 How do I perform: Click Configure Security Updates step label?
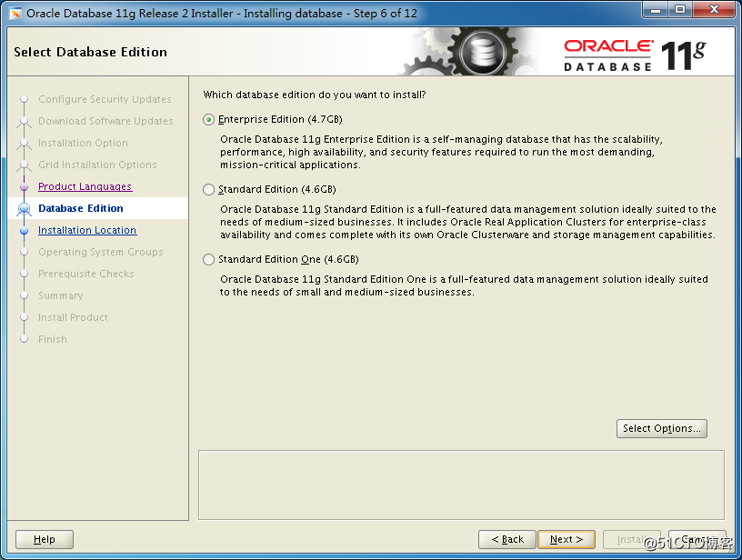pos(105,99)
